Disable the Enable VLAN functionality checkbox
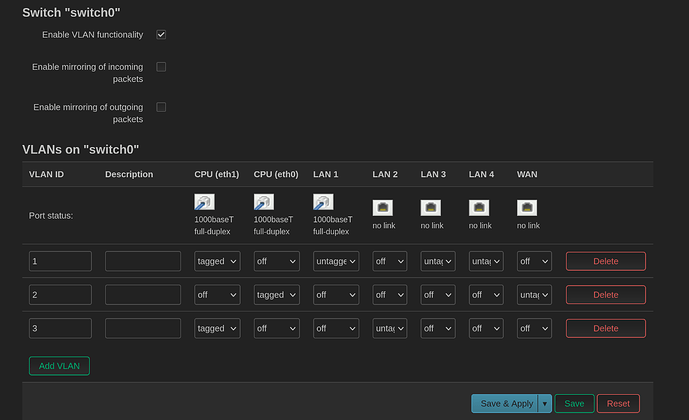689x420 pixels. point(161,35)
